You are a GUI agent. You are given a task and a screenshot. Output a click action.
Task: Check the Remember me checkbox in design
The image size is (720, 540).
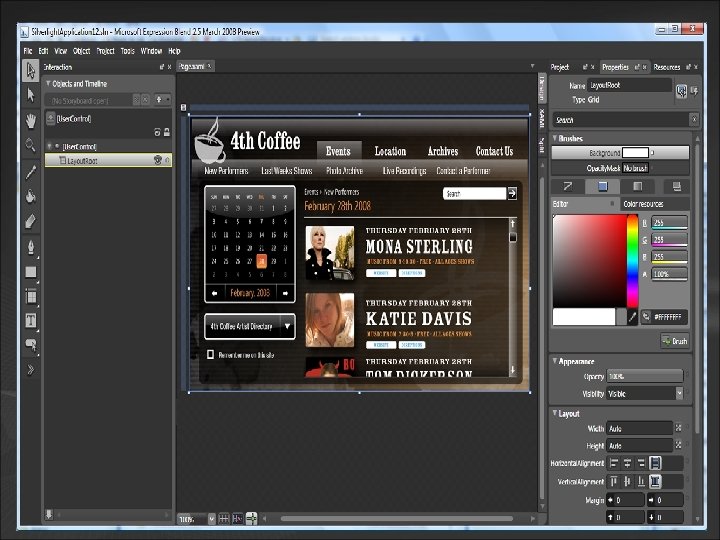[x=210, y=354]
